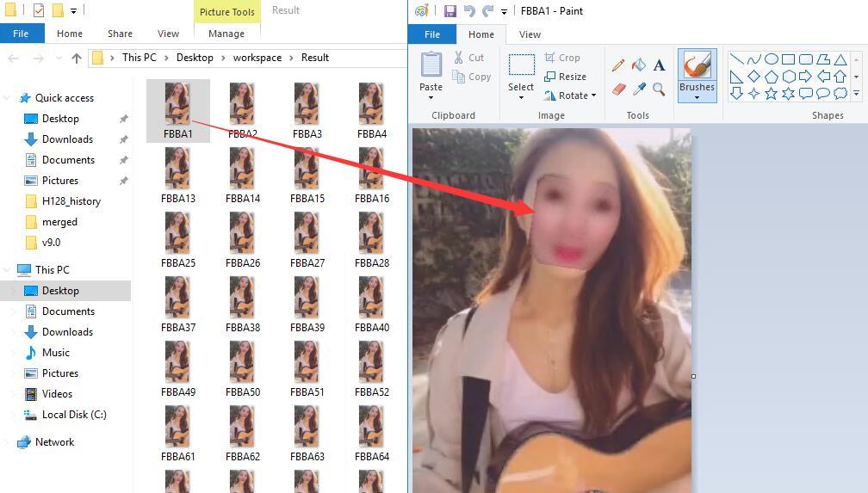The width and height of the screenshot is (868, 493).
Task: Open Paint Quick Access Toolbar customize arrow
Action: point(504,11)
